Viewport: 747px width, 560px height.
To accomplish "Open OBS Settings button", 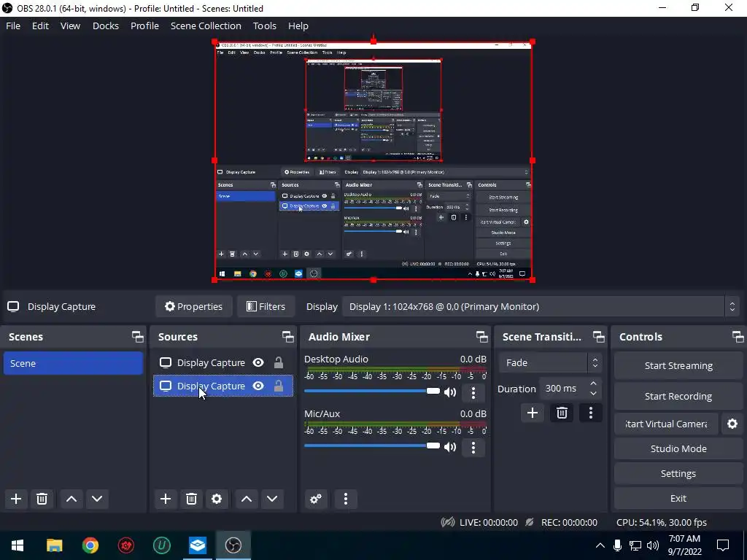I will click(x=678, y=473).
